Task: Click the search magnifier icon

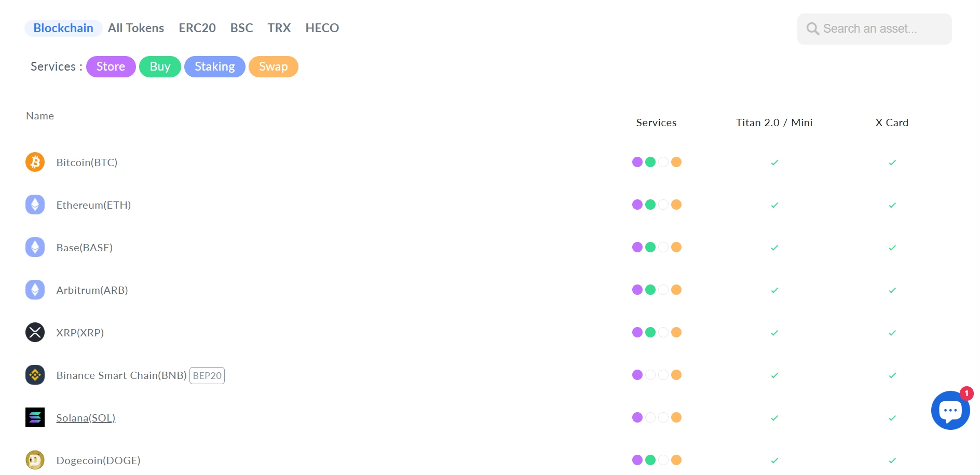Action: click(812, 29)
